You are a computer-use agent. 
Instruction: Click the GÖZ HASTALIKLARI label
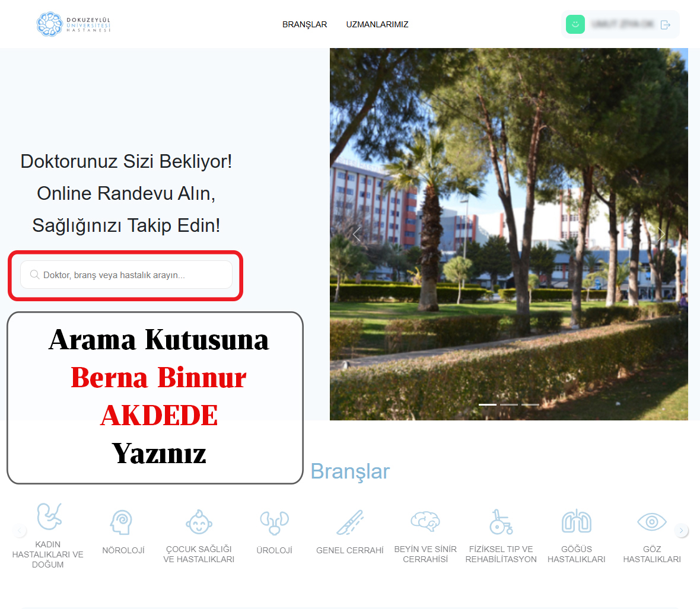tap(652, 554)
